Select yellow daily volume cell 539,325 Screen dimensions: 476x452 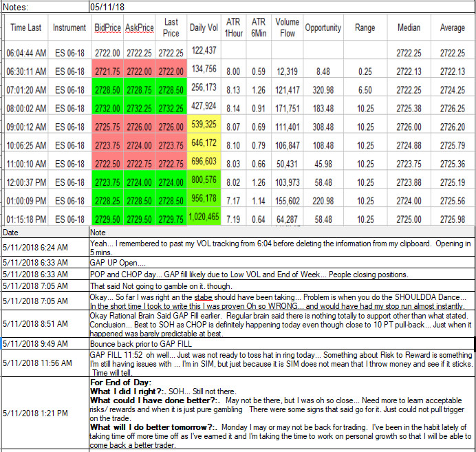[204, 124]
